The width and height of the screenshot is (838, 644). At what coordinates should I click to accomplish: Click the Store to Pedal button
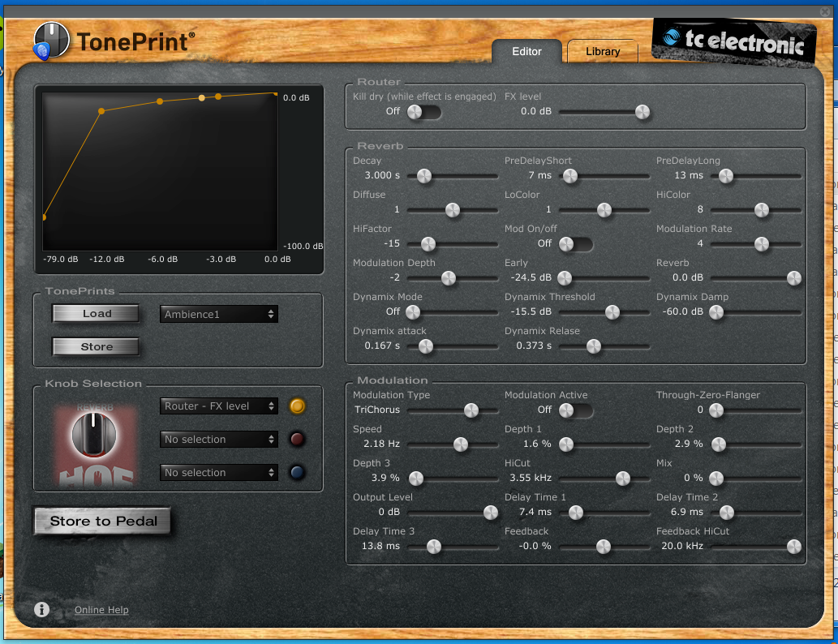[102, 521]
